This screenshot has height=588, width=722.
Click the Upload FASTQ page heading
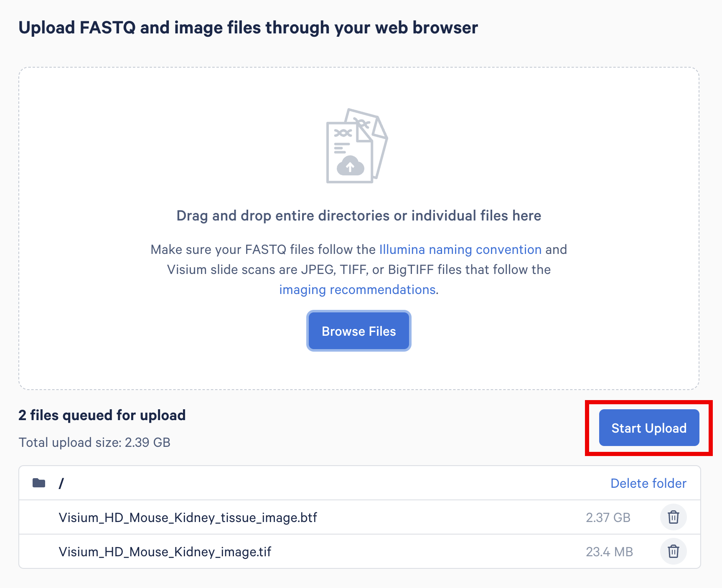[248, 28]
